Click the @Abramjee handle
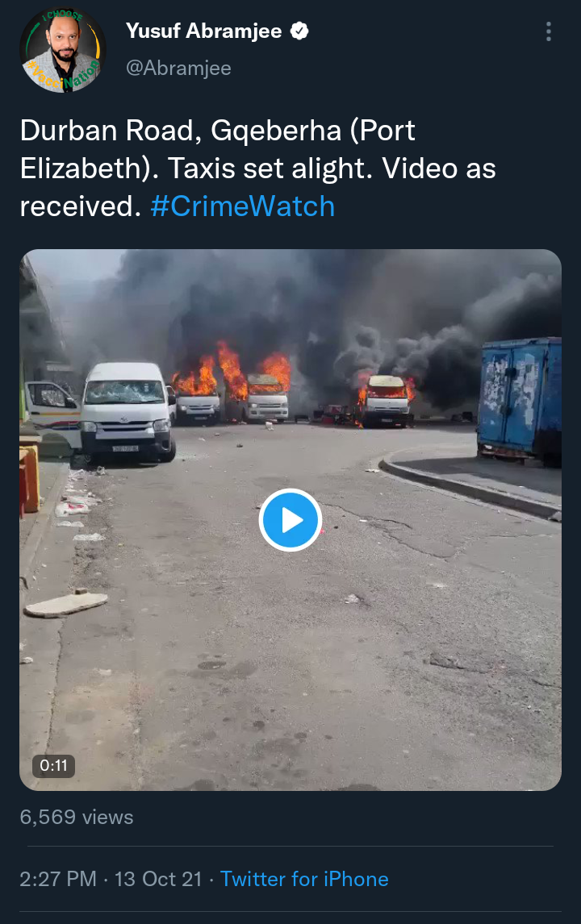The image size is (581, 924). pyautogui.click(x=178, y=68)
